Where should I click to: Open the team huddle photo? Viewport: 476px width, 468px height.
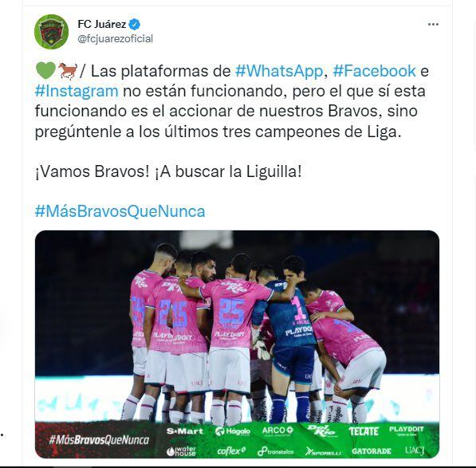[x=237, y=344]
